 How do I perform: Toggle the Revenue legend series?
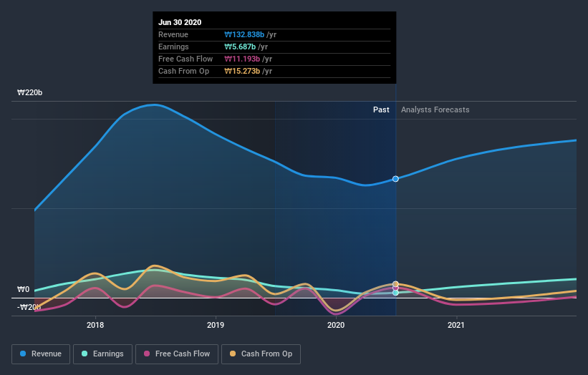[x=41, y=354]
